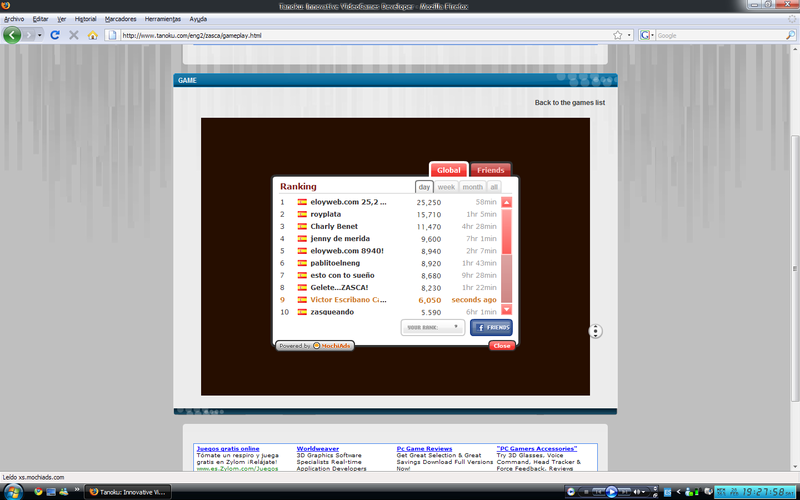
Task: Select the 'month' ranking period filter
Action: point(472,187)
